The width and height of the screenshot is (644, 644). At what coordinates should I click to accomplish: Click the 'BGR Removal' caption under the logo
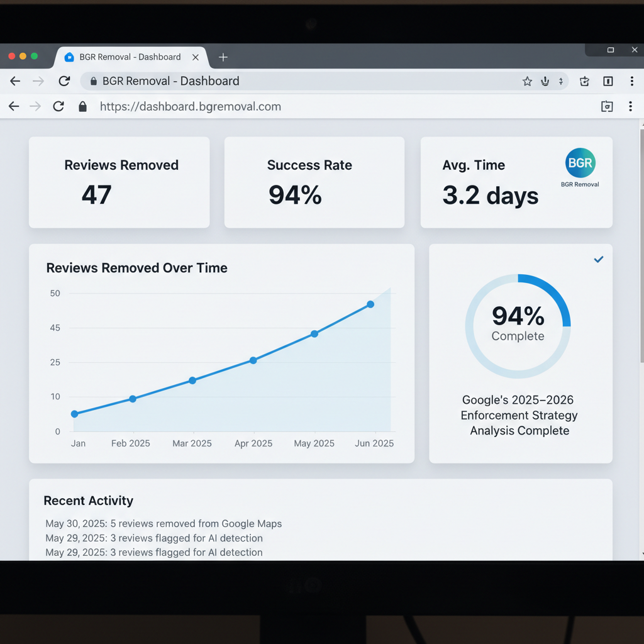(x=580, y=184)
